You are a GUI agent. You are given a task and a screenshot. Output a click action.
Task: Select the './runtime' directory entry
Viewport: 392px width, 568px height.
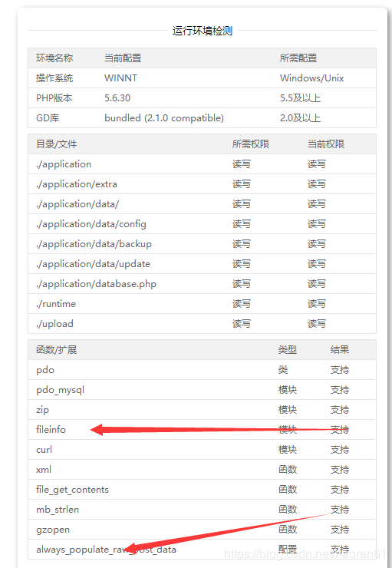(56, 303)
